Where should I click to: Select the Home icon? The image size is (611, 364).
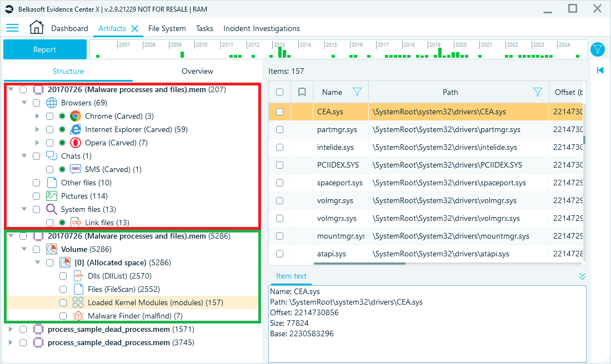point(36,27)
